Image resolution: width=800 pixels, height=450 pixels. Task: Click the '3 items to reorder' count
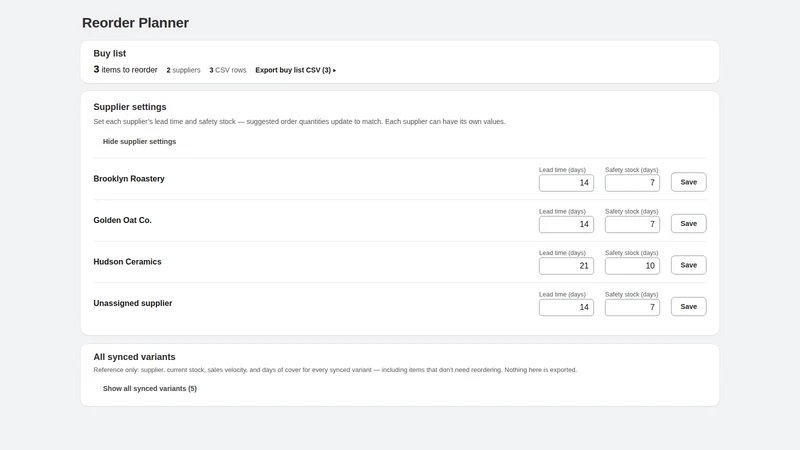[x=125, y=69]
